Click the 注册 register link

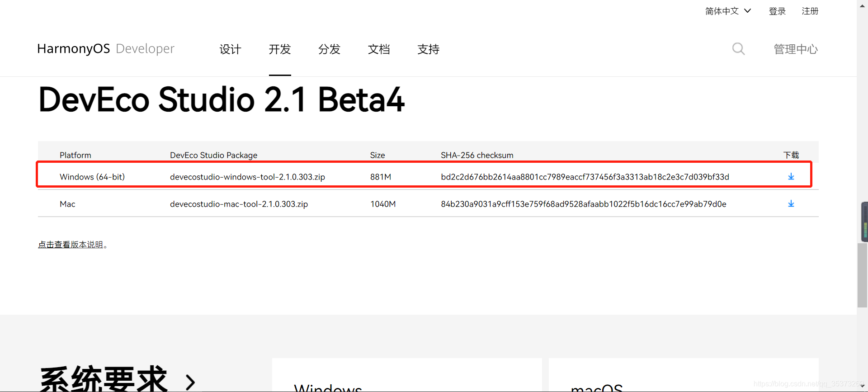(810, 11)
